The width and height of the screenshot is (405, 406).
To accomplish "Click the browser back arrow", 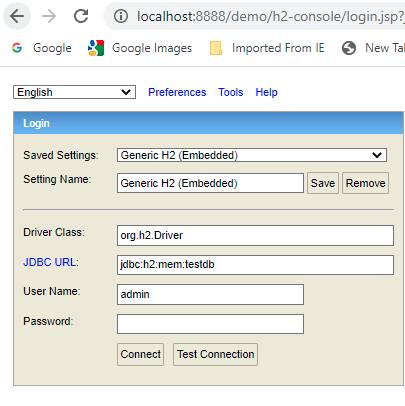I will [17, 16].
